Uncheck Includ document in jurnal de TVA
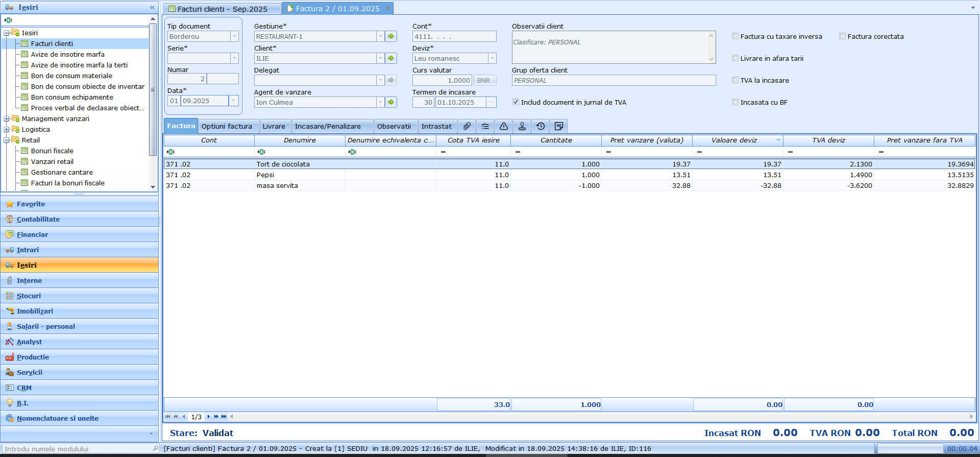980x457 pixels. 516,102
